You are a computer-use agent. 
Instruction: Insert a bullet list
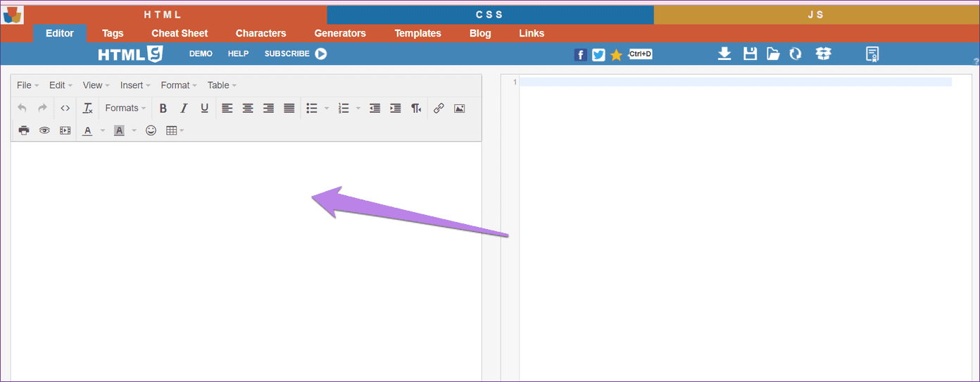tap(312, 109)
